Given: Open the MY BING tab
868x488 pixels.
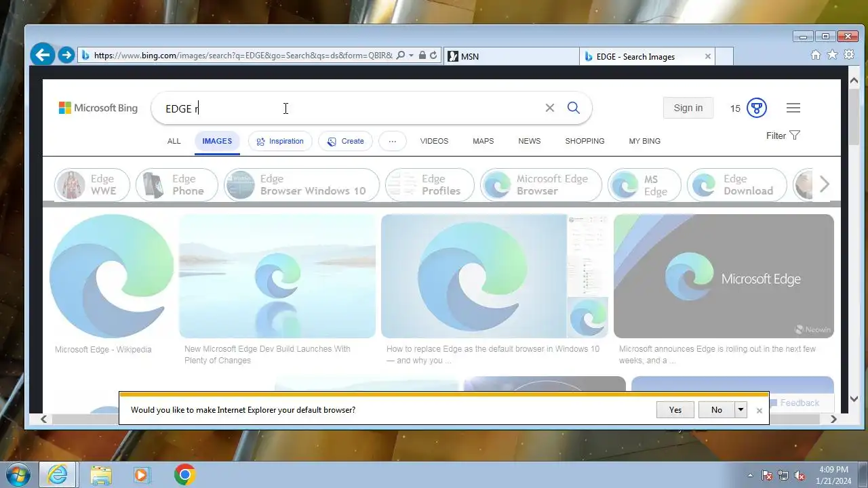Looking at the screenshot, I should pos(644,141).
